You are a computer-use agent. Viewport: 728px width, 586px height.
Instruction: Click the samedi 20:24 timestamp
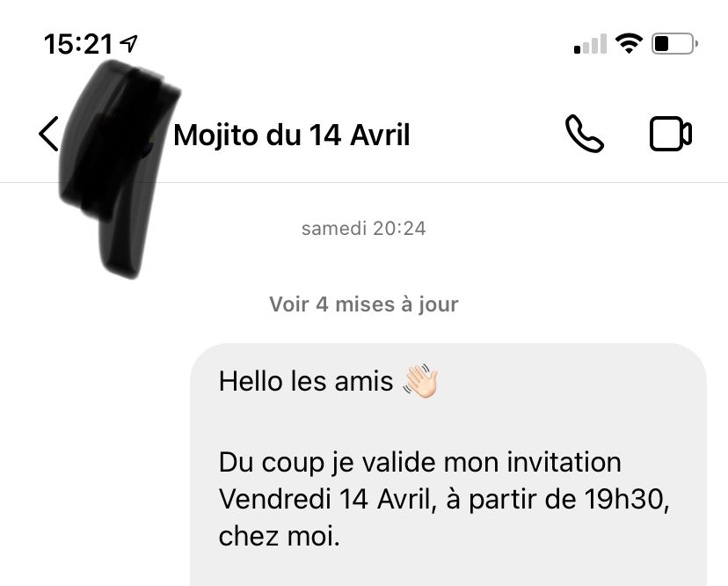pyautogui.click(x=364, y=229)
